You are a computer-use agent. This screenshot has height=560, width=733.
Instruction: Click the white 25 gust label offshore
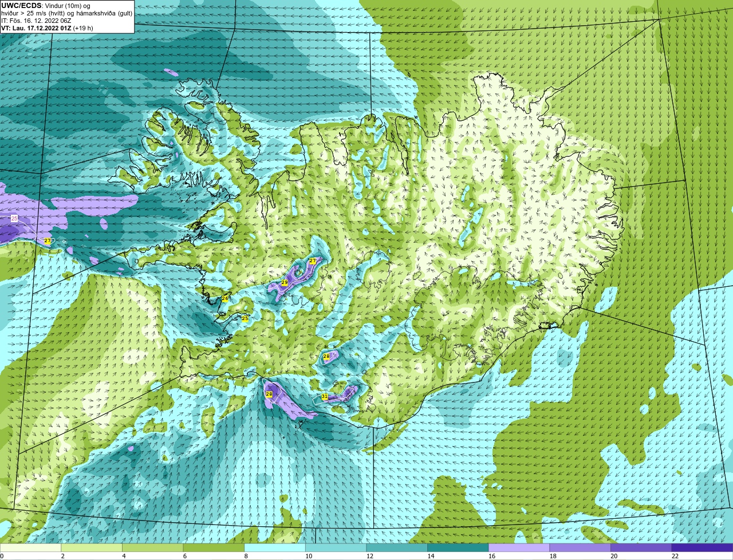click(x=14, y=219)
